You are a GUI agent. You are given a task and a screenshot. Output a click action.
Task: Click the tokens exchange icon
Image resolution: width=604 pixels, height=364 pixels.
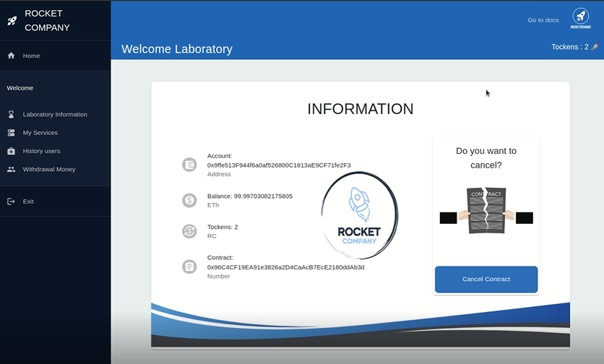[x=189, y=231]
